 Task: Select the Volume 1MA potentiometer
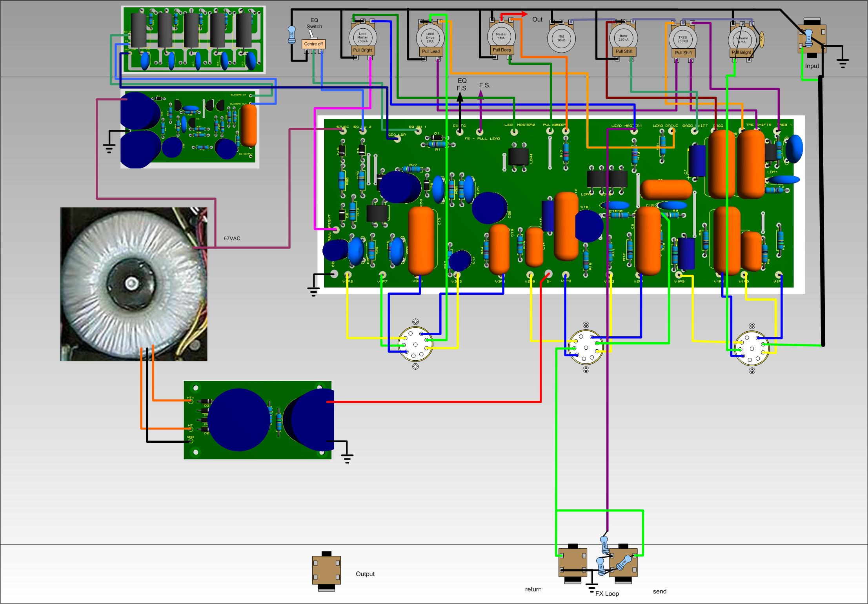tap(742, 39)
